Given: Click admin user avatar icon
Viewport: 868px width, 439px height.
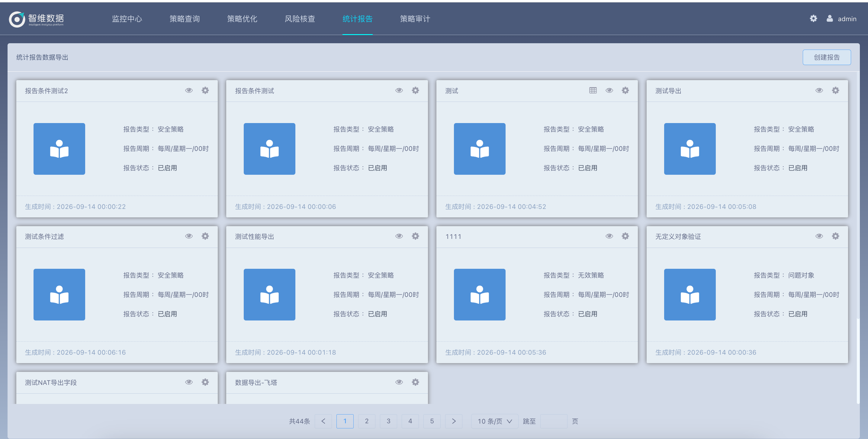Looking at the screenshot, I should click(x=830, y=18).
